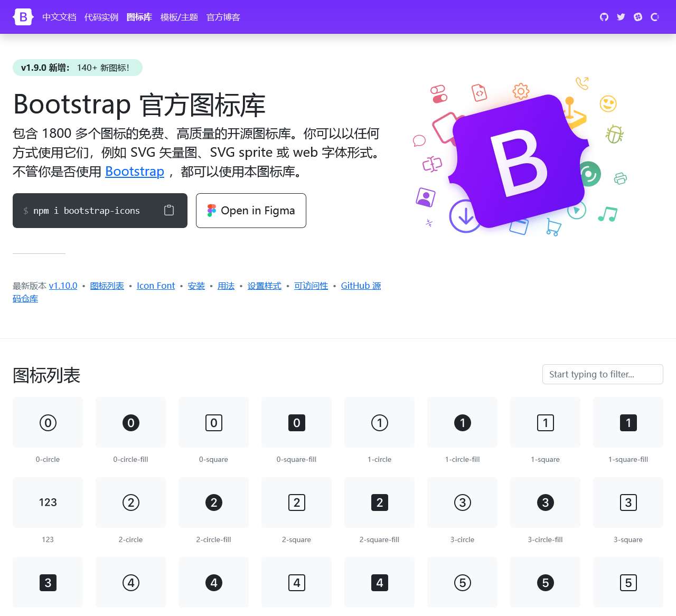Select the 1-square icon card
Viewport: 676px width, 616px height.
click(x=546, y=431)
